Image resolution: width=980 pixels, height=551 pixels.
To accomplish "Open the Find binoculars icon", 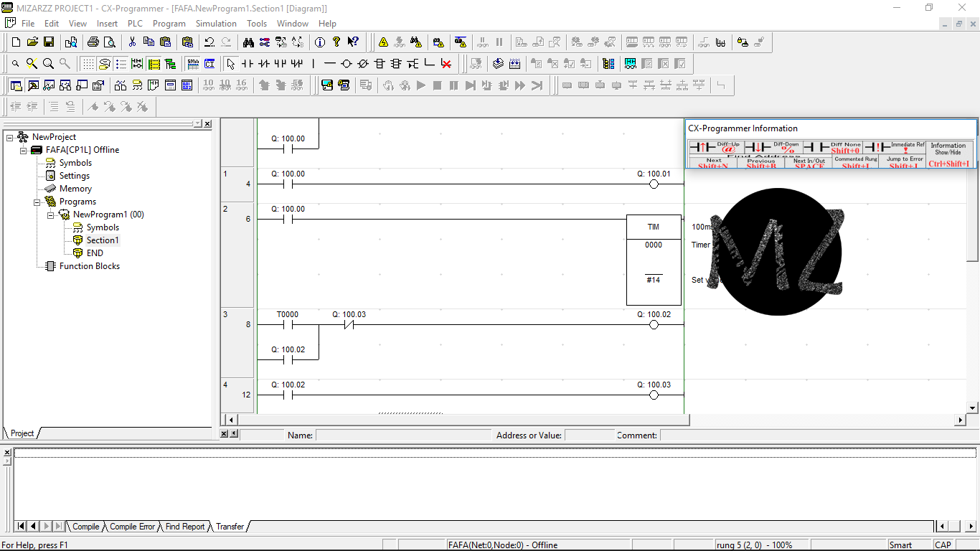I will 249,42.
